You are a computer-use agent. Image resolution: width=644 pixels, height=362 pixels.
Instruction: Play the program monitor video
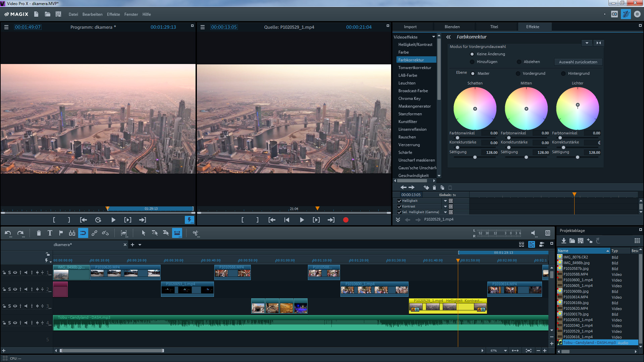coord(113,220)
